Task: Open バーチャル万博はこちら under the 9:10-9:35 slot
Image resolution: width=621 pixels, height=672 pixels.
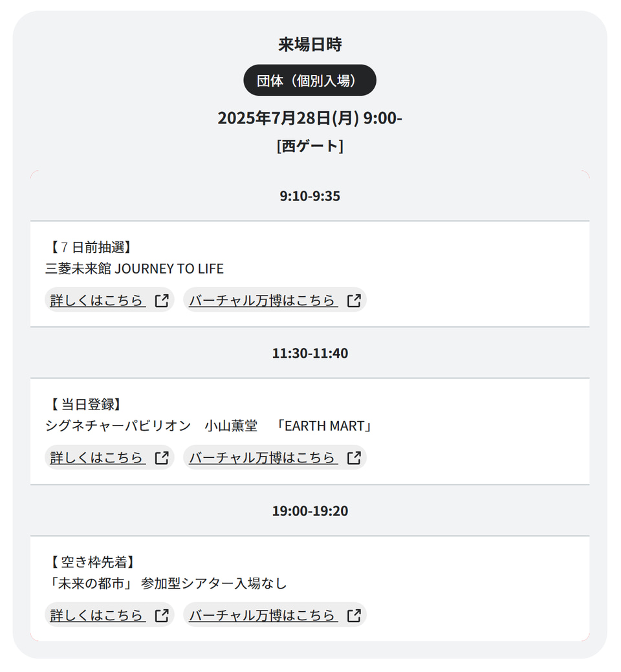Action: (x=263, y=299)
